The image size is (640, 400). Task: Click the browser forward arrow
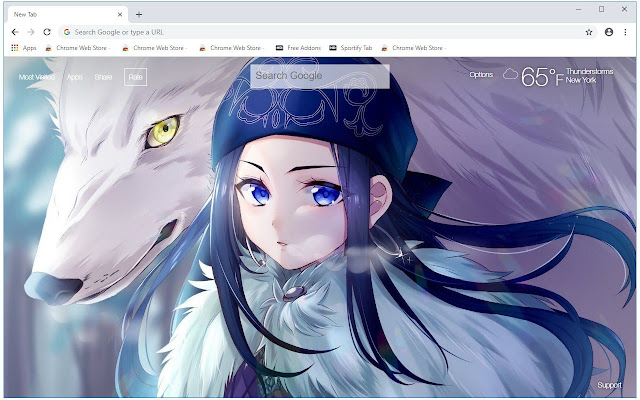31,32
